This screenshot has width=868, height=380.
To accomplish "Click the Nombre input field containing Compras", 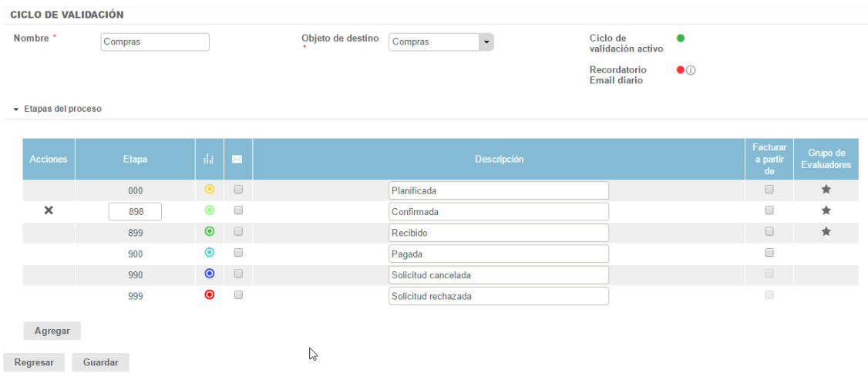I will 155,42.
